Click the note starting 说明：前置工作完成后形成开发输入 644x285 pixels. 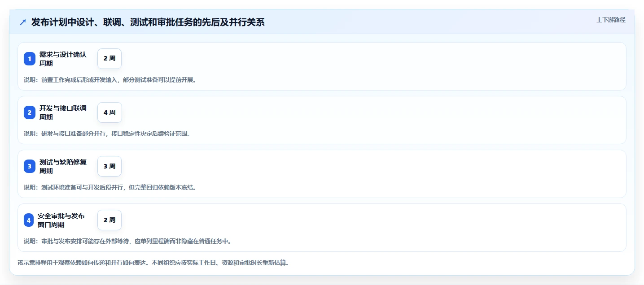[x=110, y=80]
